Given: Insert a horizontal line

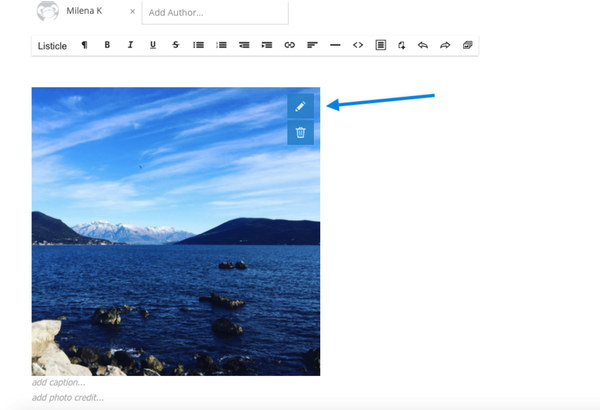Looking at the screenshot, I should (335, 46).
